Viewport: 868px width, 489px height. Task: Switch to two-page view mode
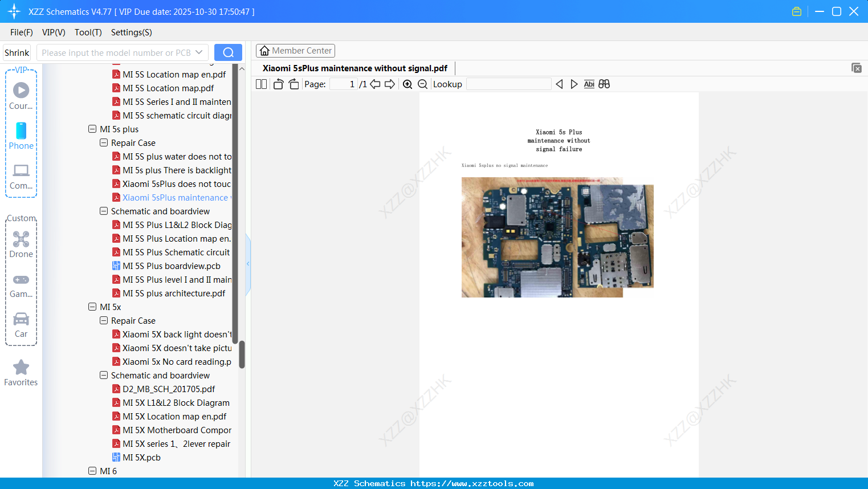pos(260,84)
